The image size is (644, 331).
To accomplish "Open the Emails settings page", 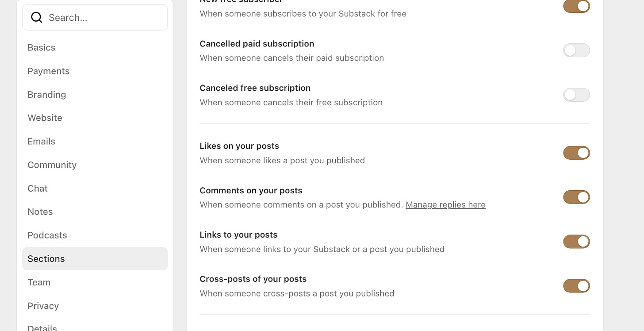I will click(x=41, y=141).
